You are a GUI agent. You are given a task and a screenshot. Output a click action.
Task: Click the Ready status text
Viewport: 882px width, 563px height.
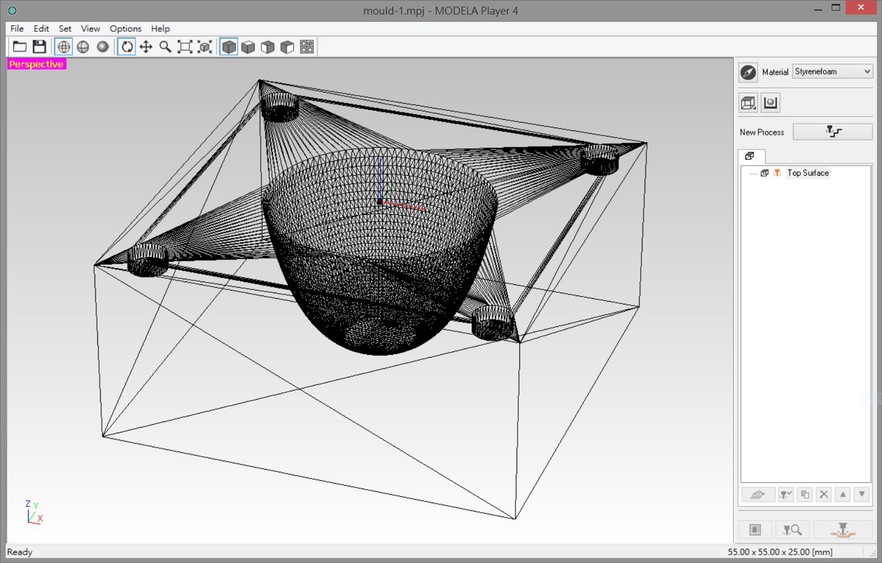[20, 552]
